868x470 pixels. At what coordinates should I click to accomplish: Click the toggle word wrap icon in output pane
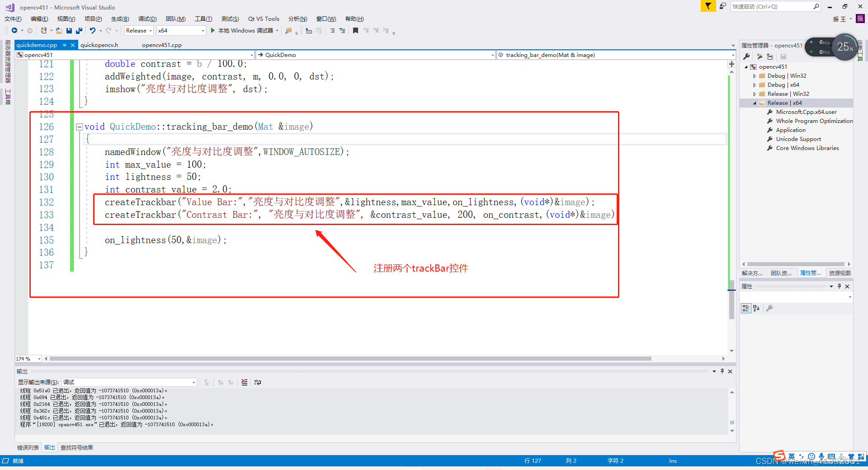pos(258,382)
